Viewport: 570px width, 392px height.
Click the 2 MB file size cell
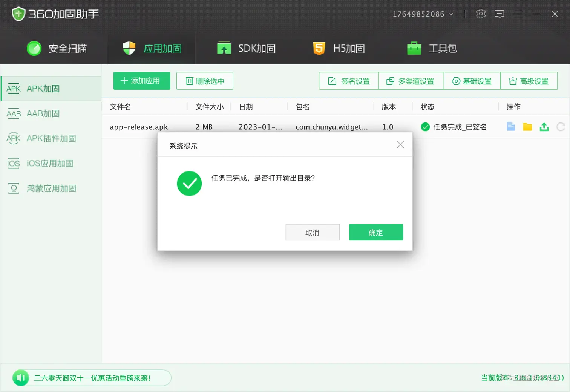click(204, 127)
